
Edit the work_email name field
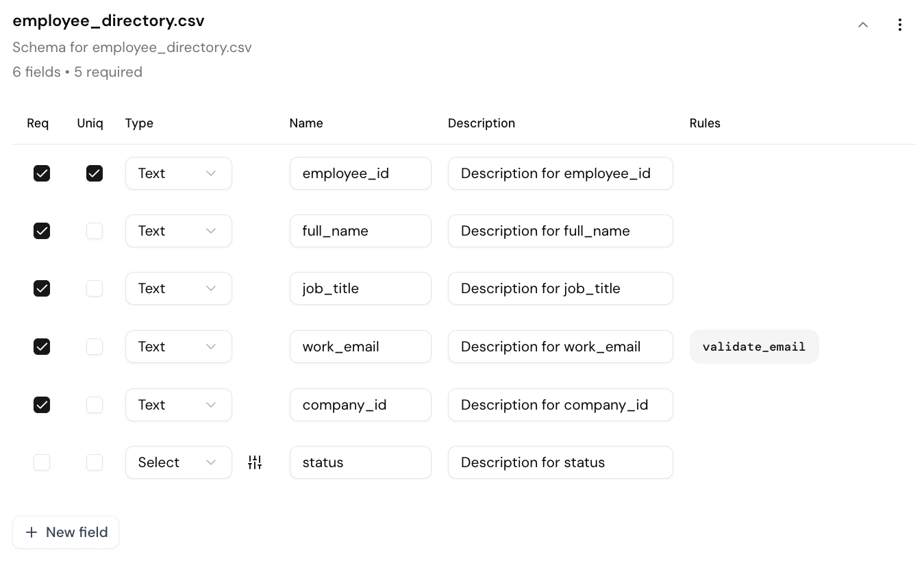(x=360, y=347)
